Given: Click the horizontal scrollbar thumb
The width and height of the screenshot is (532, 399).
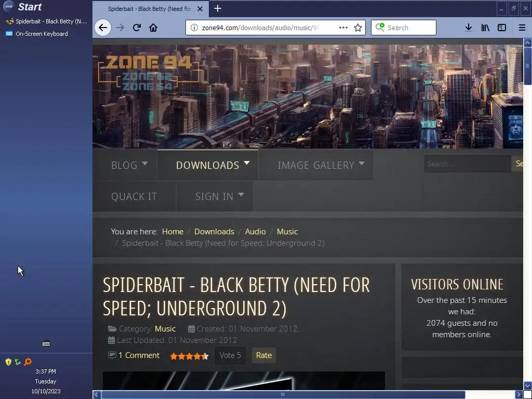Looking at the screenshot, I should [x=283, y=395].
